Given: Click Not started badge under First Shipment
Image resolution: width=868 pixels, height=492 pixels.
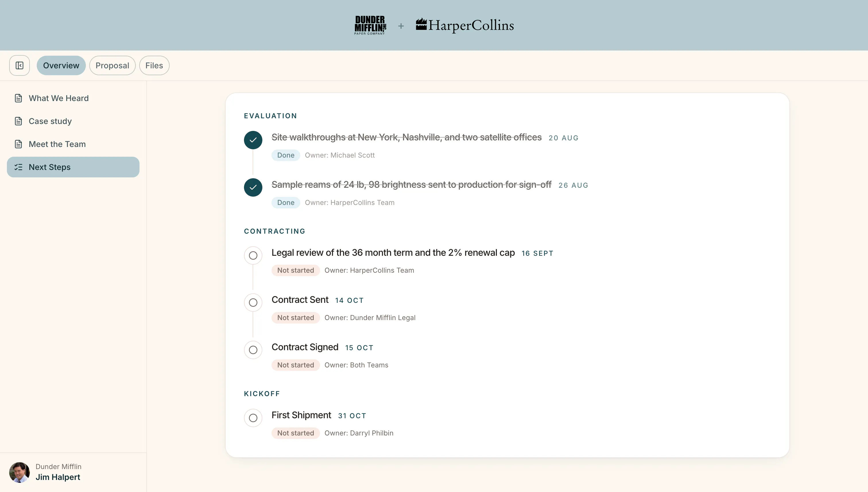Looking at the screenshot, I should tap(296, 433).
